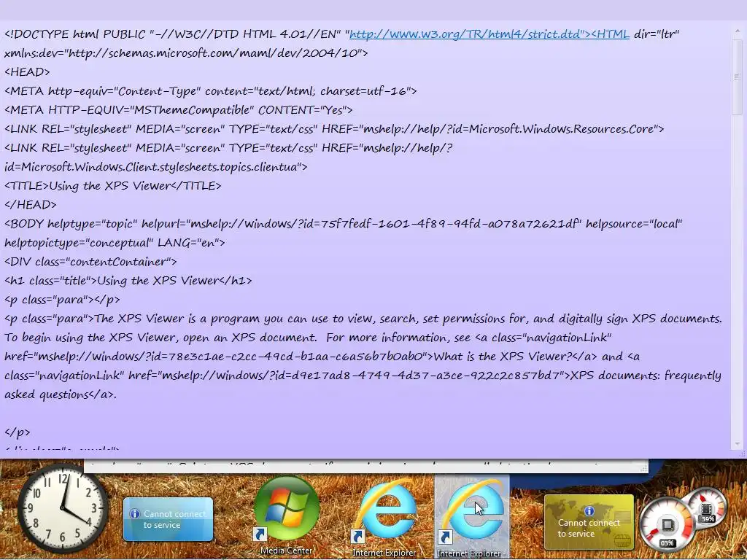
Task: Click the memory dial showing 39%
Action: coord(708,507)
